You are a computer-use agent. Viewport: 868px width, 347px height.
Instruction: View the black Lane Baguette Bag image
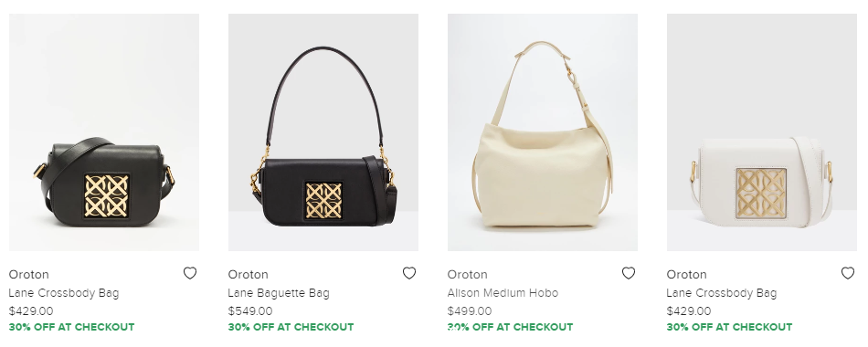[x=323, y=132]
